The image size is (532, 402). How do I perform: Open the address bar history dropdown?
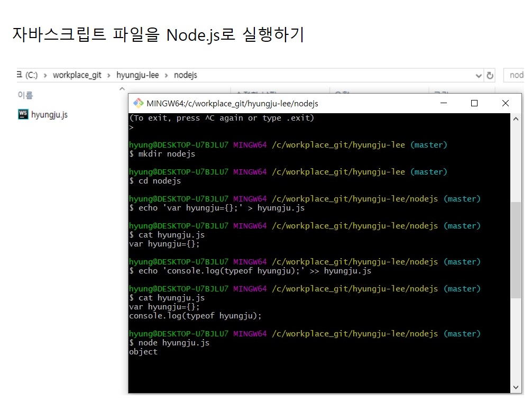[479, 76]
